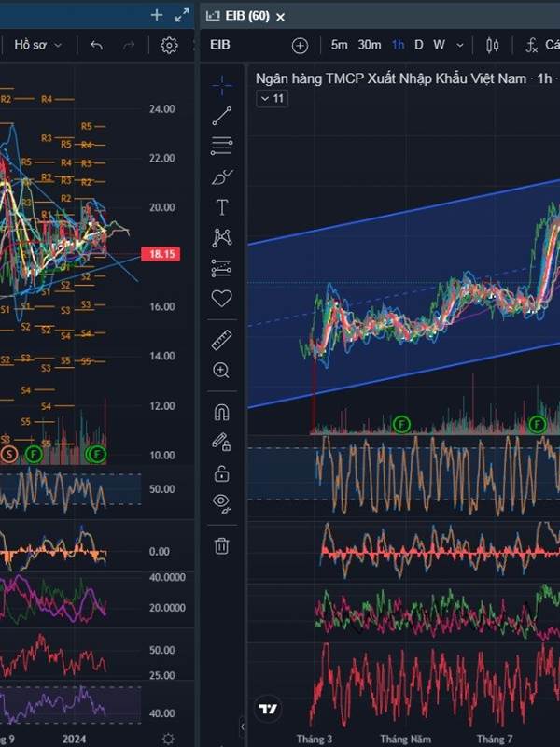This screenshot has width=560, height=747.
Task: Select the Text annotation tool
Action: click(222, 207)
